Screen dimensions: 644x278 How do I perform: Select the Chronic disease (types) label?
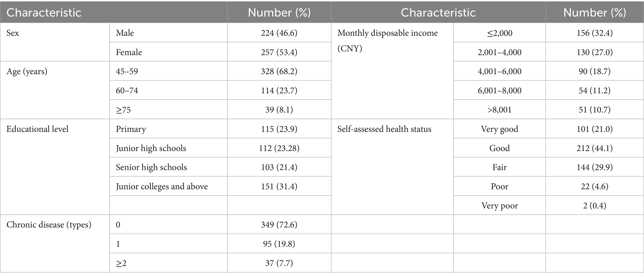tap(49, 225)
